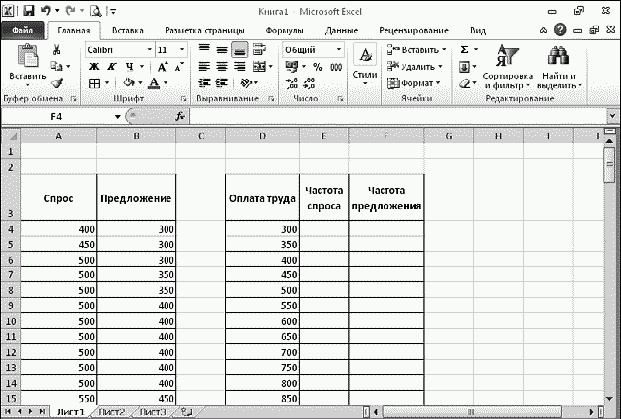Apply fill color with paint bucket
Viewport: 621px width, 419px height.
tap(129, 83)
